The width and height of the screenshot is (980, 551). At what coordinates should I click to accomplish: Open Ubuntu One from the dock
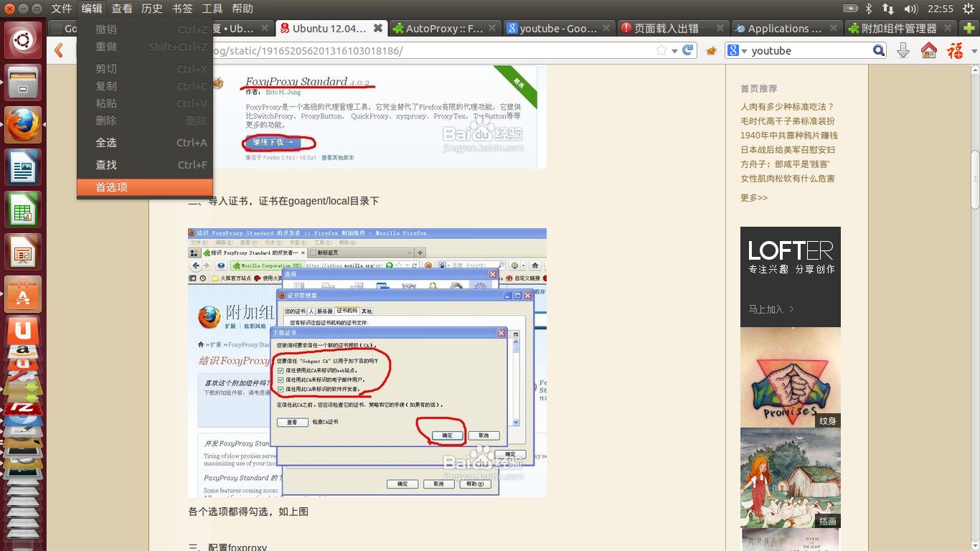point(23,331)
